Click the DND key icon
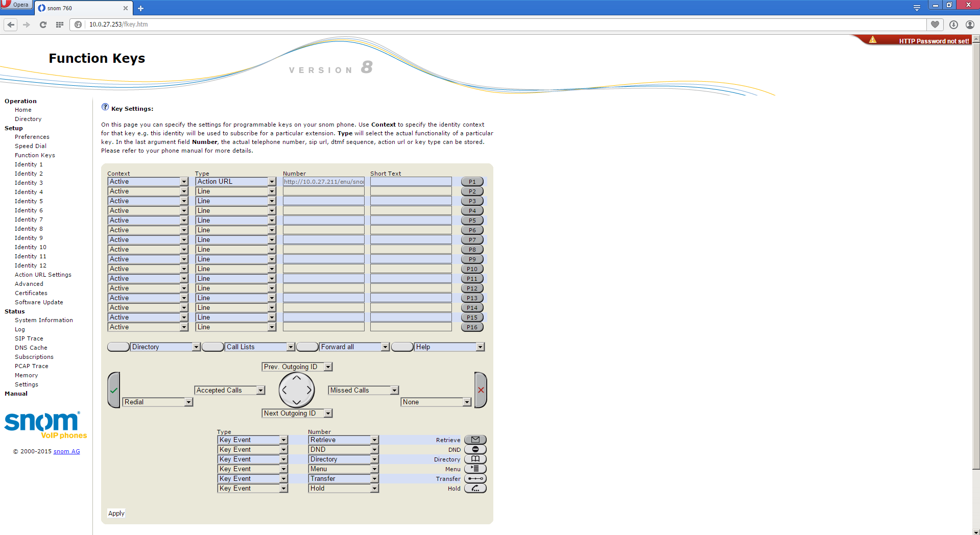 [475, 449]
